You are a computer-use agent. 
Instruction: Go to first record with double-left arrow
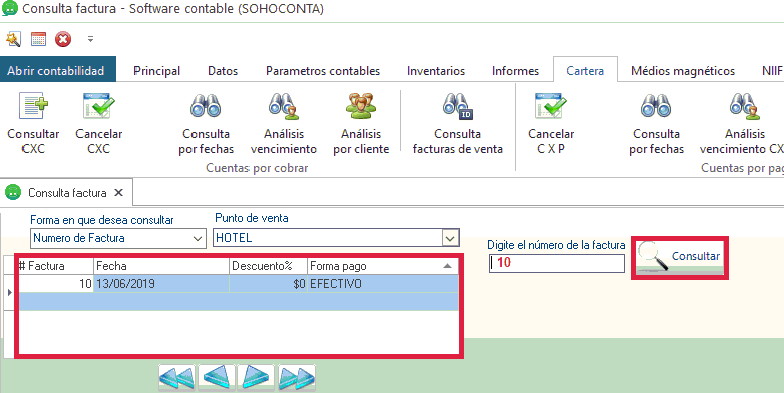coord(177,378)
